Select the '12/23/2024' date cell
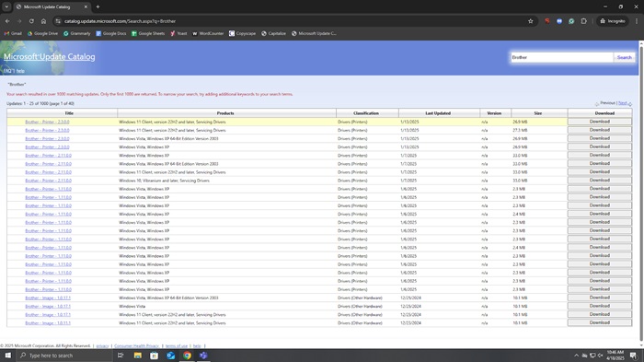The image size is (644, 362). tap(410, 323)
